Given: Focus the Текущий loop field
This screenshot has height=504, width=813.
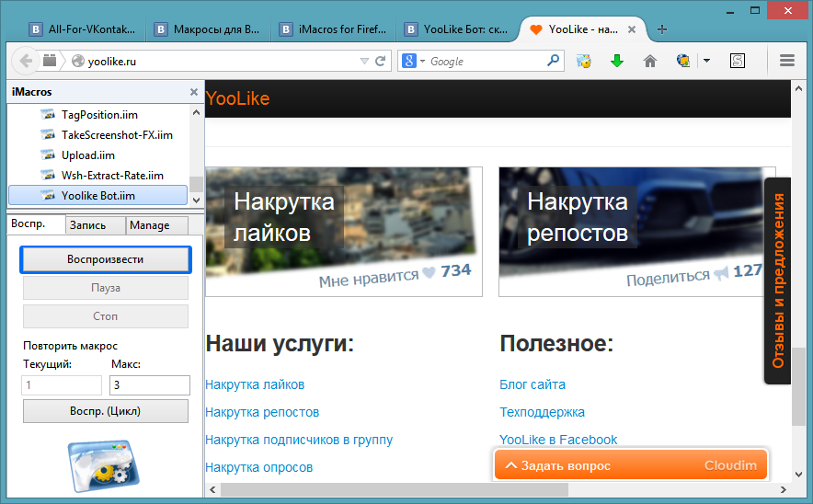Looking at the screenshot, I should click(x=62, y=385).
